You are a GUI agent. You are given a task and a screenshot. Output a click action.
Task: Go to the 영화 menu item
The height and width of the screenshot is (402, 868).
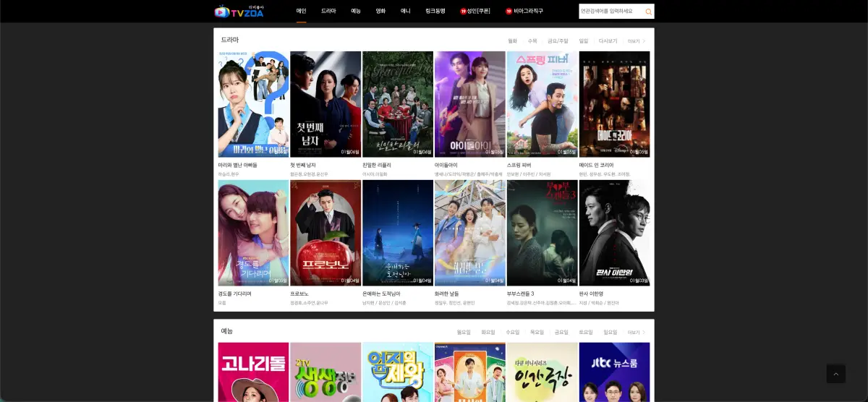tap(380, 12)
